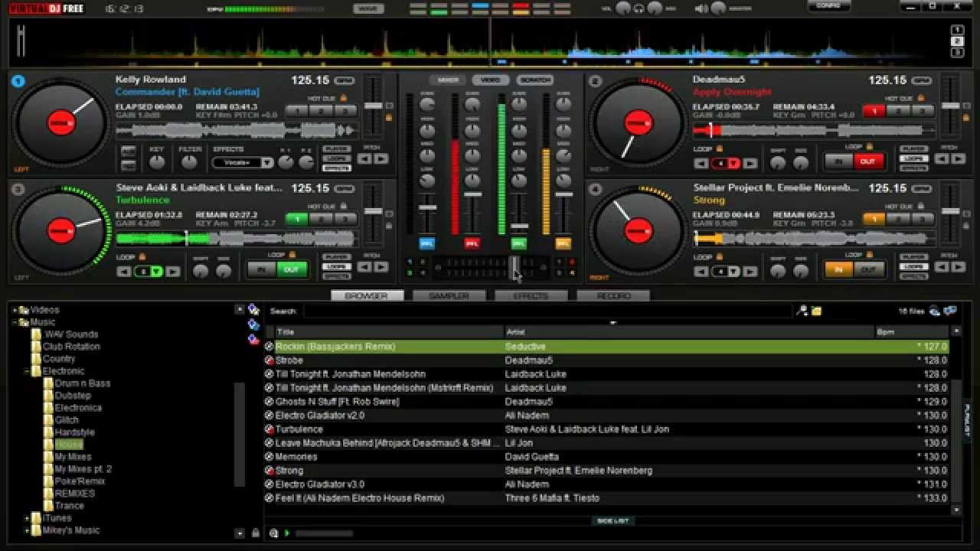This screenshot has width=980, height=551.
Task: Switch to the Browser tab
Action: (x=367, y=295)
